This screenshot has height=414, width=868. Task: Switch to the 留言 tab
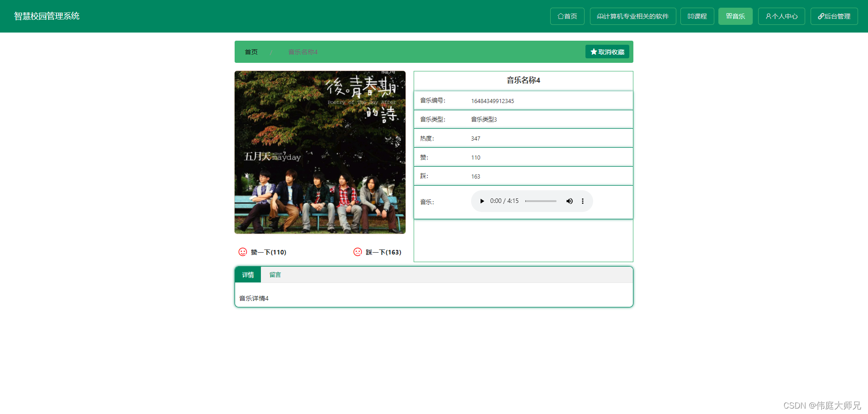pos(275,274)
